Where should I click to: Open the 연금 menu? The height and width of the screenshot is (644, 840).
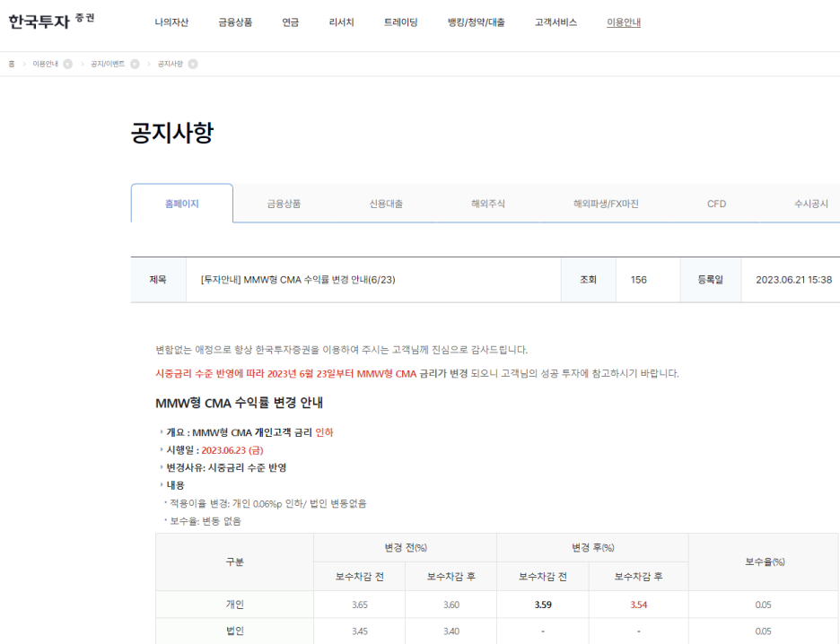coord(291,22)
